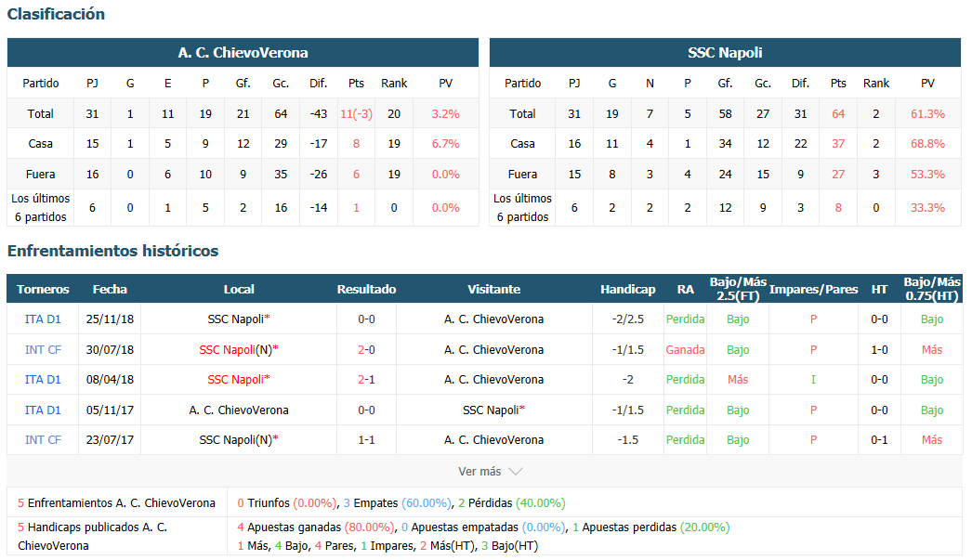Click the Handicap column header
972x560 pixels.
coord(628,290)
